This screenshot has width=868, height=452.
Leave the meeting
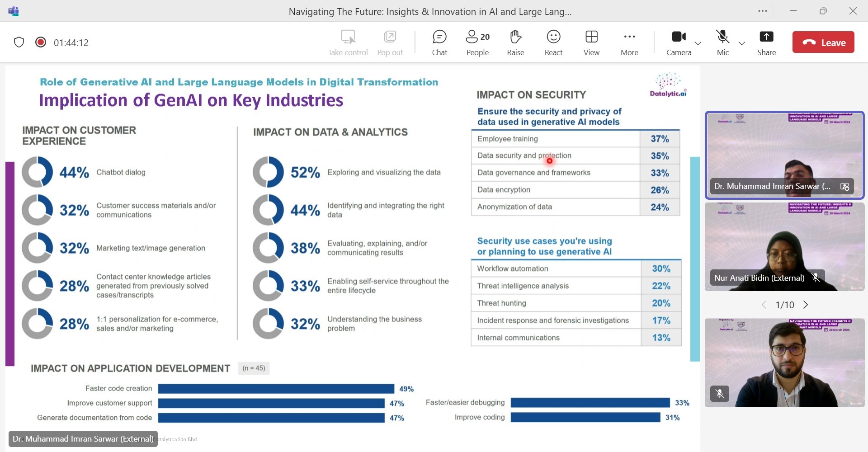click(x=823, y=42)
